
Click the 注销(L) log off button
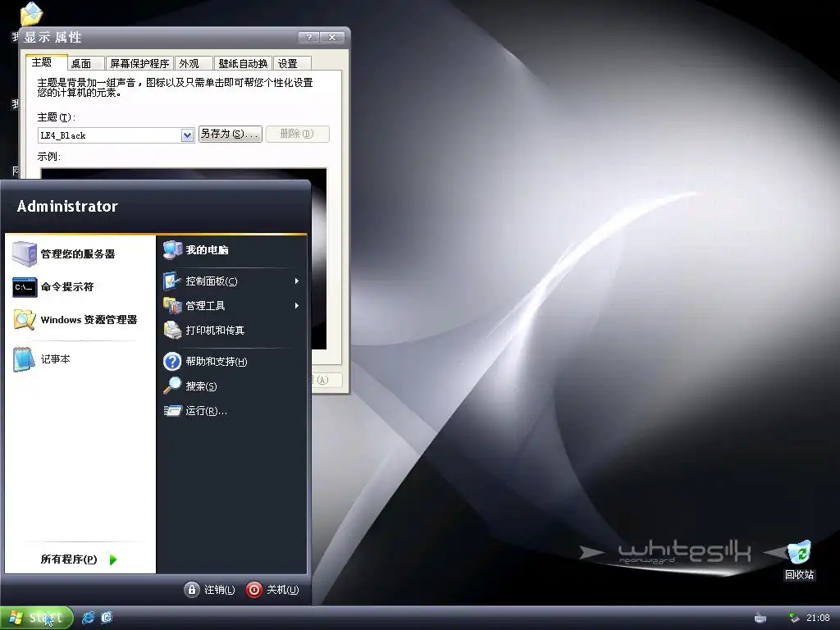[209, 590]
